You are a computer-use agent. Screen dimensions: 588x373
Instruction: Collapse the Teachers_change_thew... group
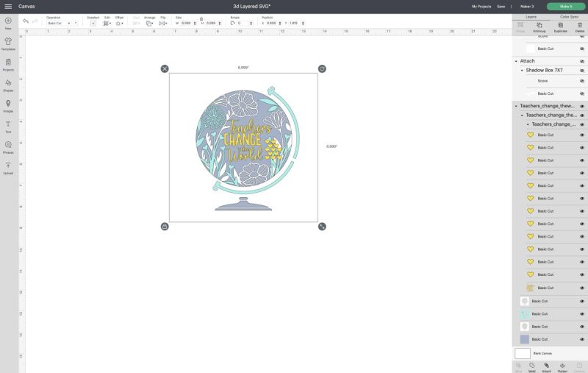coord(516,106)
